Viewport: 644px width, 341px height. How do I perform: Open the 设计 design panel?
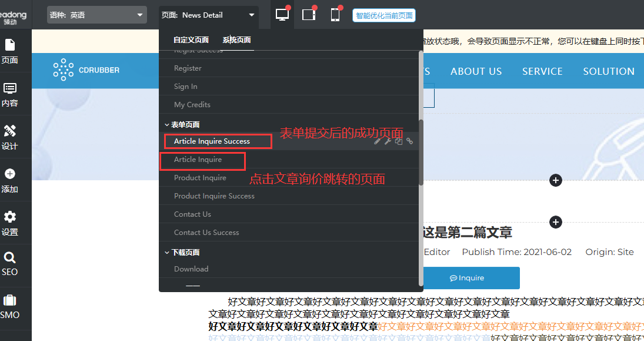10,137
